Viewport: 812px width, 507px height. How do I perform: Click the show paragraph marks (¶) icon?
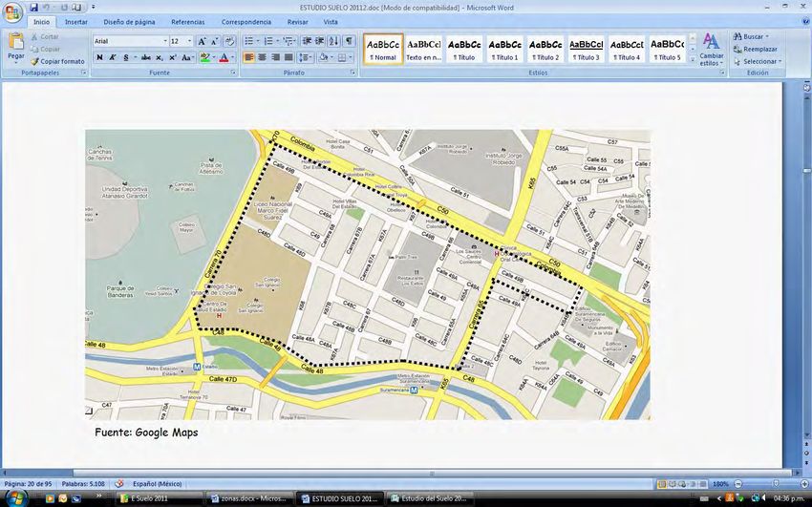349,41
